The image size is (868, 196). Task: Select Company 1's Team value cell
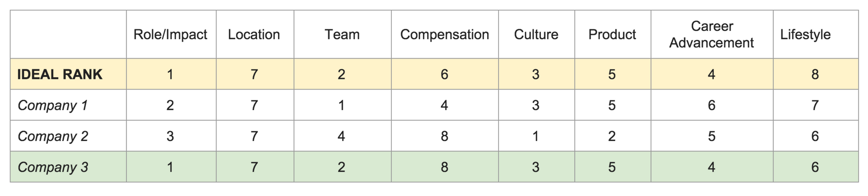pos(342,105)
